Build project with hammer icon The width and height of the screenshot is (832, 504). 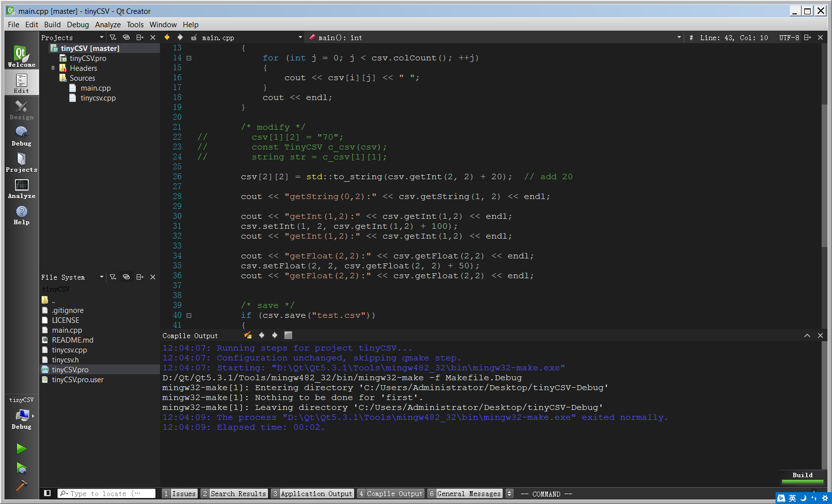coord(21,486)
